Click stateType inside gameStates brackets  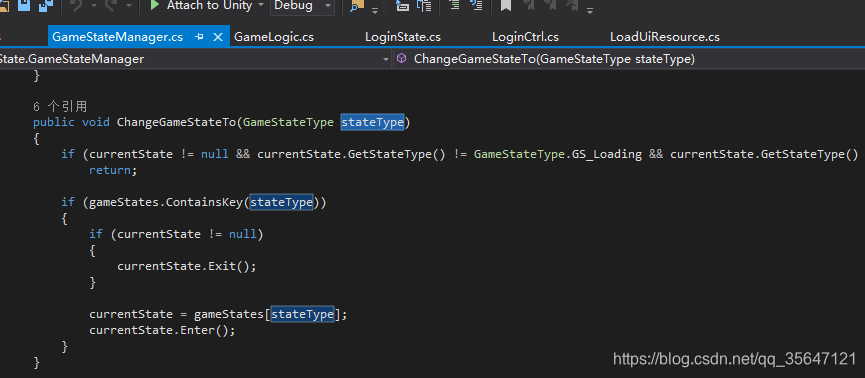[x=302, y=314]
